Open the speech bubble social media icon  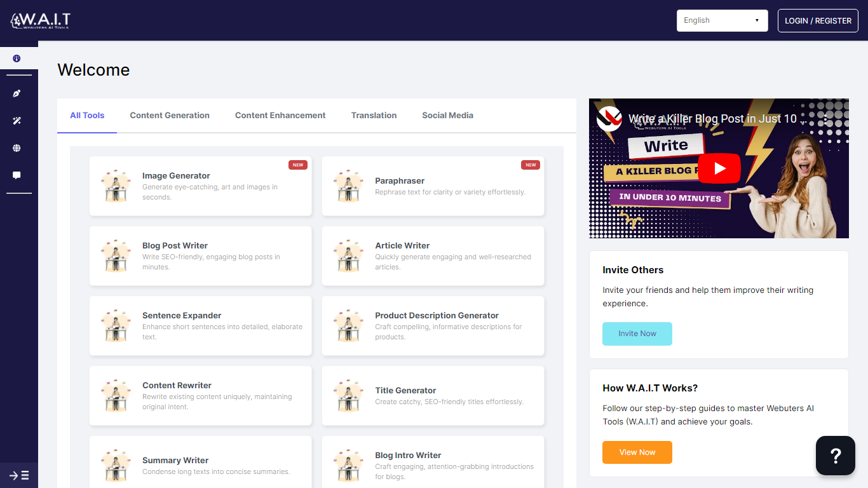(17, 175)
